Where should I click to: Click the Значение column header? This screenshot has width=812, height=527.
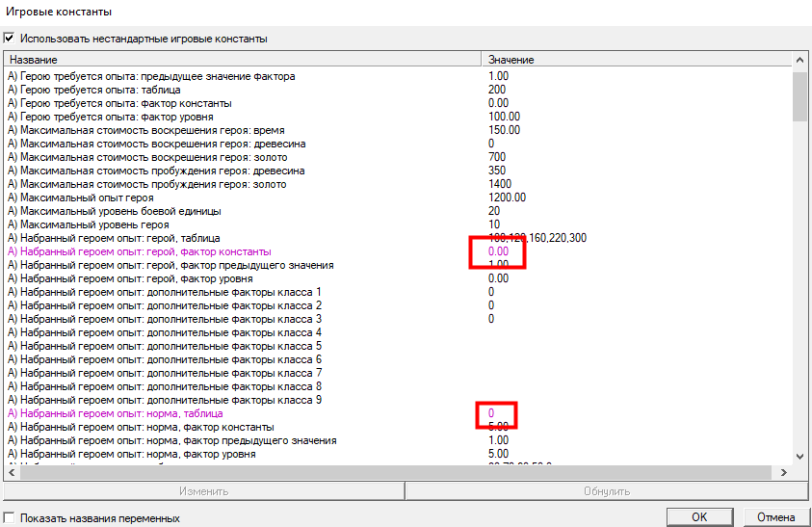pos(637,60)
